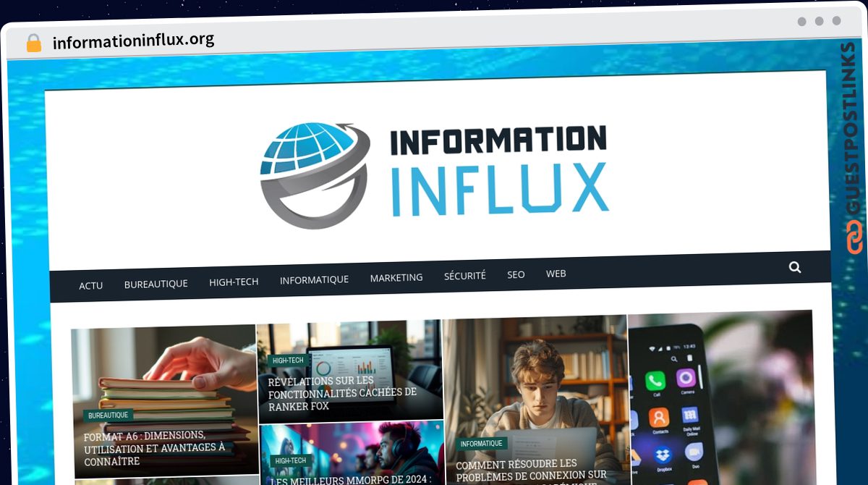Click the INFORMATION INFLUX logo text
868x485 pixels.
coord(499,172)
